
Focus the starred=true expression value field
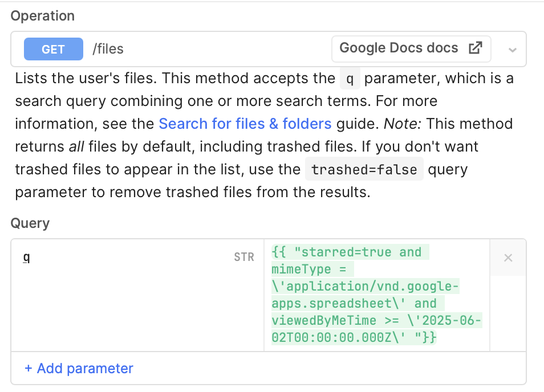pos(377,295)
